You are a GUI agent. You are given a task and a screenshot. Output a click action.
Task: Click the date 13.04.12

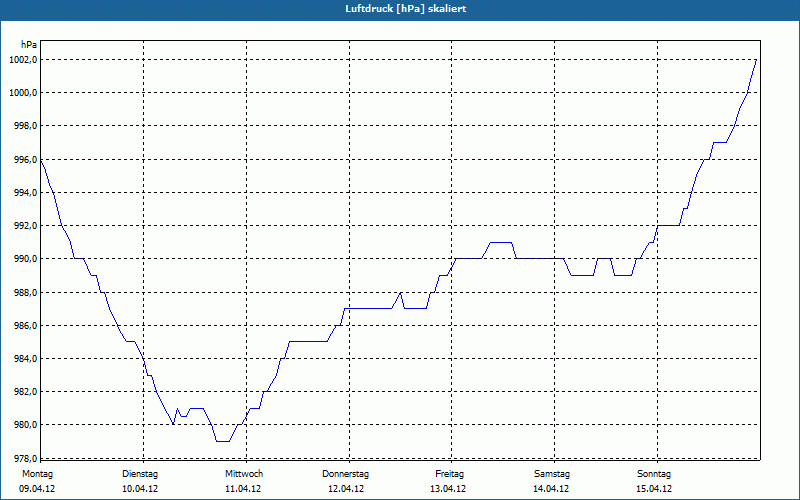click(x=448, y=489)
